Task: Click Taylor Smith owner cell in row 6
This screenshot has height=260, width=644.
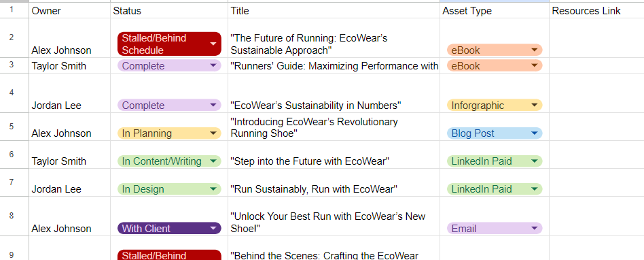Action: click(x=69, y=155)
